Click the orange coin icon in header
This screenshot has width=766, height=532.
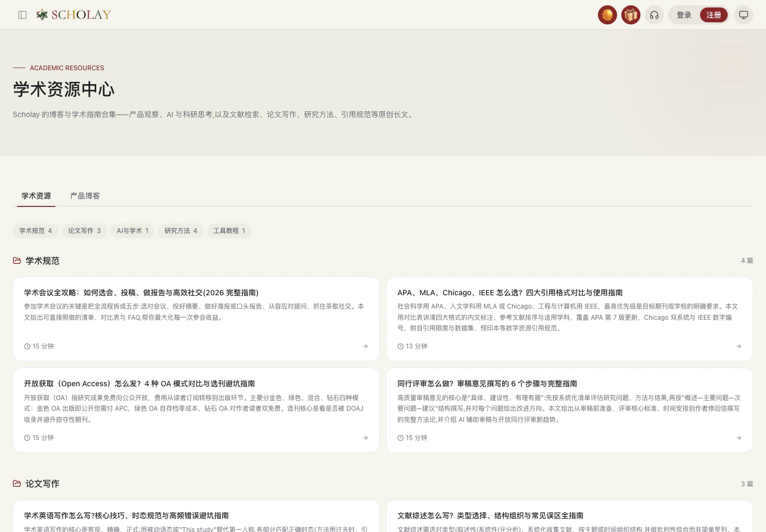coord(607,15)
